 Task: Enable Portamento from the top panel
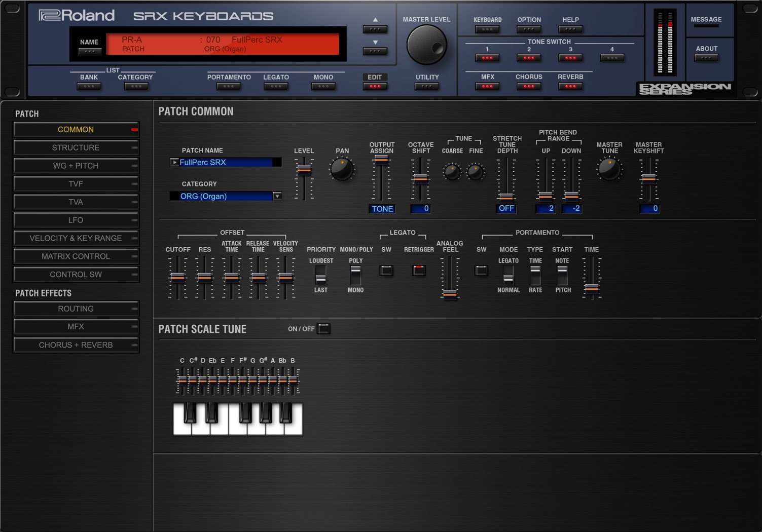pos(229,86)
